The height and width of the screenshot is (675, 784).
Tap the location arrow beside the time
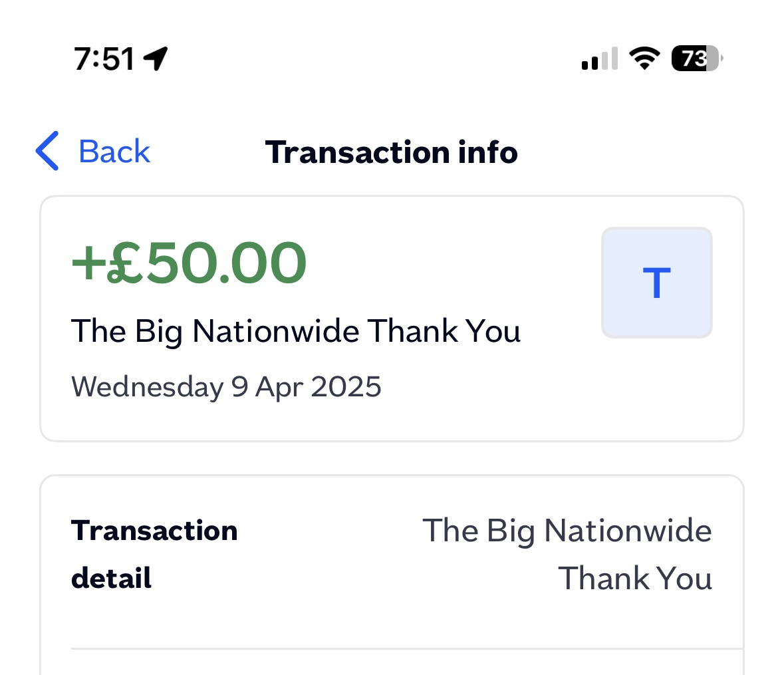(x=156, y=59)
